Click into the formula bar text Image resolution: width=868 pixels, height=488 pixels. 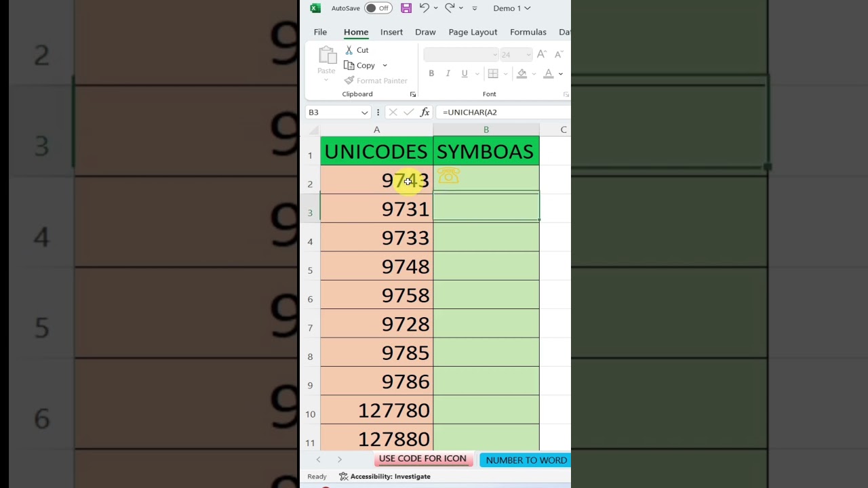tap(469, 113)
